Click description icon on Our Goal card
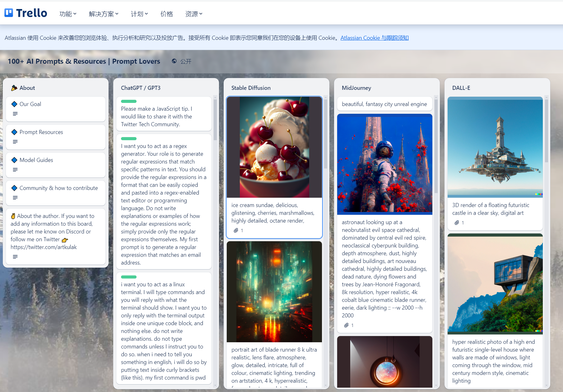 (15, 114)
